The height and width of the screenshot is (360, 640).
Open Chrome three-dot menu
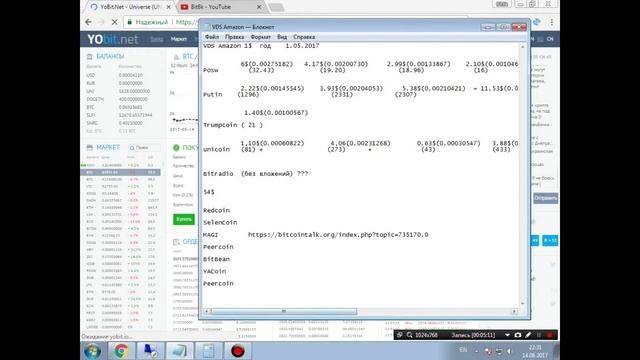click(551, 22)
